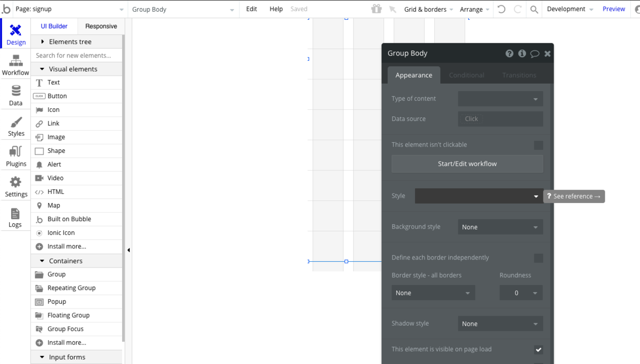This screenshot has width=640, height=364.
Task: Open the Grid & borders dropdown
Action: coord(429,9)
